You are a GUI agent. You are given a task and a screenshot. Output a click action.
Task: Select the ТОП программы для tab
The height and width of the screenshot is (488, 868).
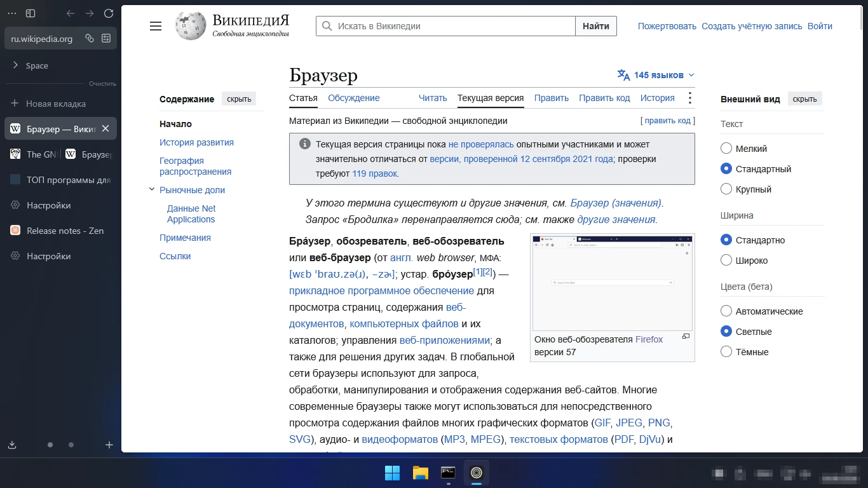coord(61,180)
